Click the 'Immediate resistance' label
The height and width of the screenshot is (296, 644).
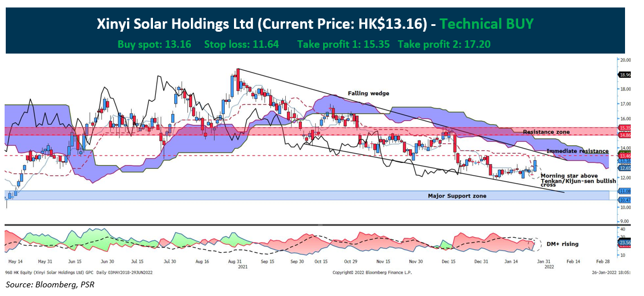[577, 151]
